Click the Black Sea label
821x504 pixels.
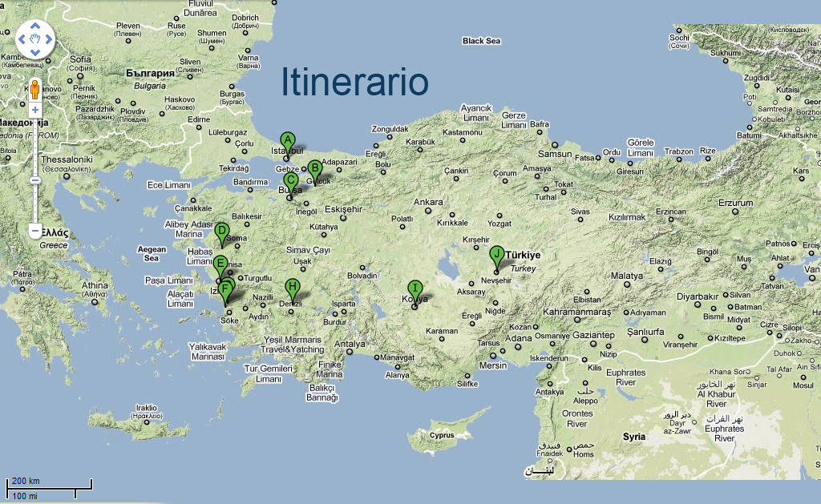coord(481,41)
